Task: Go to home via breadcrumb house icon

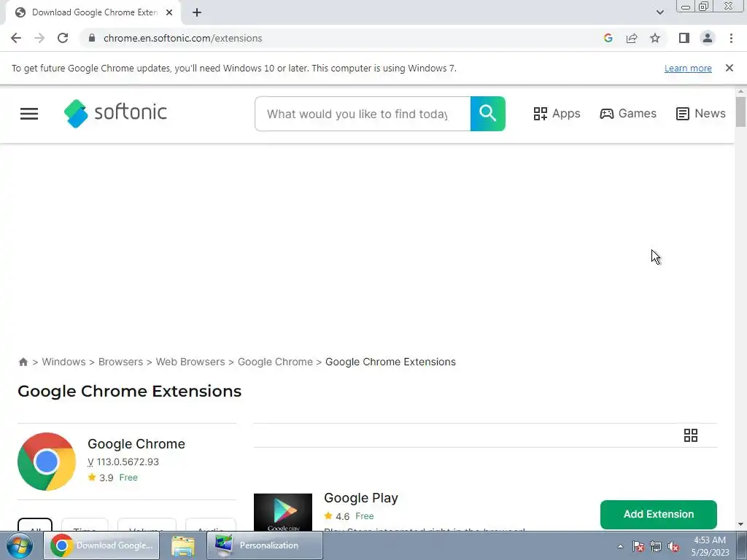Action: tap(23, 362)
